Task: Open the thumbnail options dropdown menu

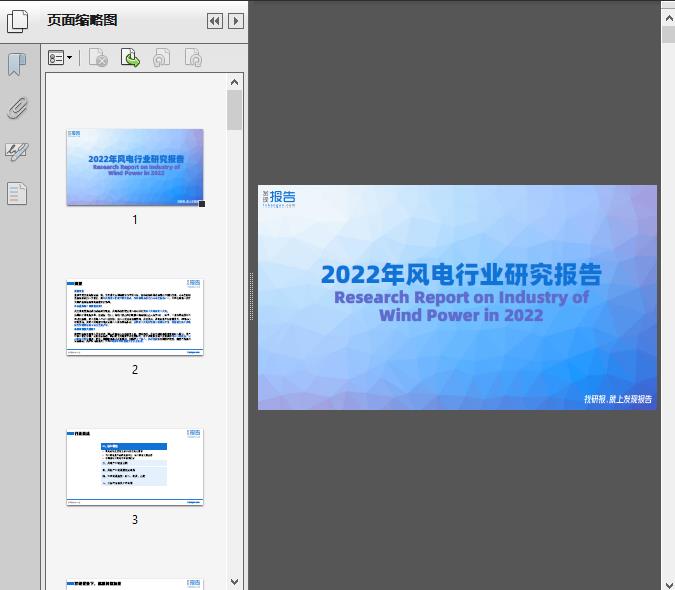Action: pyautogui.click(x=60, y=58)
